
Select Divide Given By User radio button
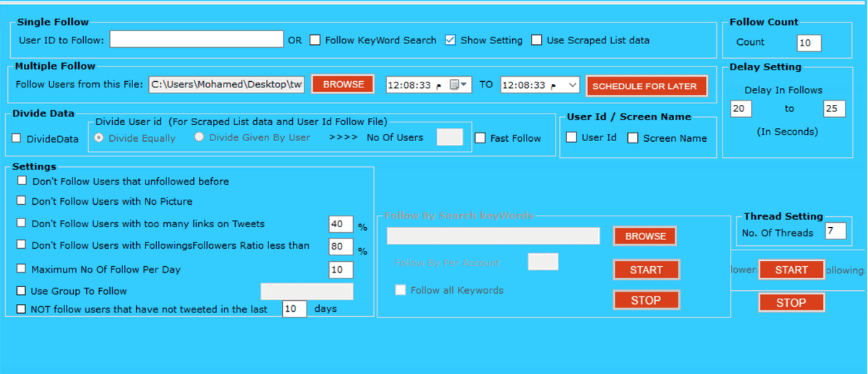coord(200,137)
